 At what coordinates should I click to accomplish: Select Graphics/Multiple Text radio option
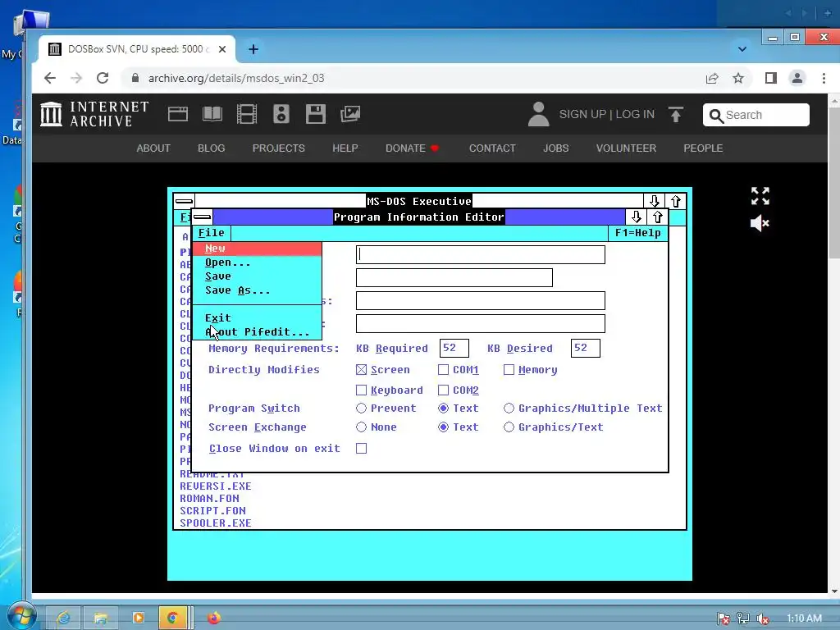[509, 409]
